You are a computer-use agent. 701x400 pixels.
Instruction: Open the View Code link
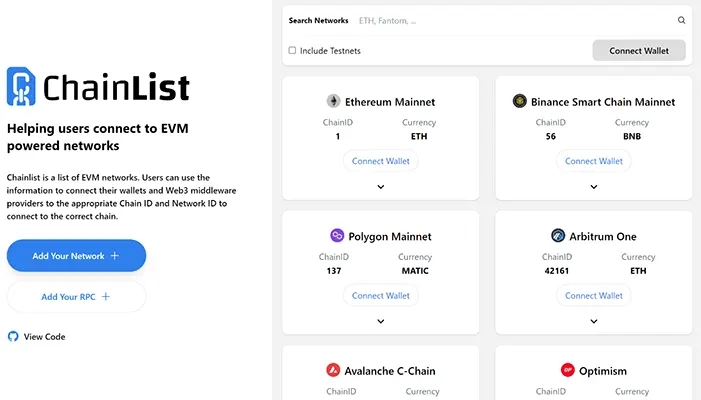click(x=44, y=337)
